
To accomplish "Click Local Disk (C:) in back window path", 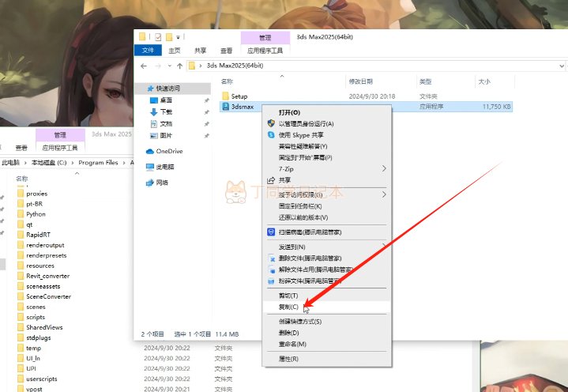I will point(49,163).
